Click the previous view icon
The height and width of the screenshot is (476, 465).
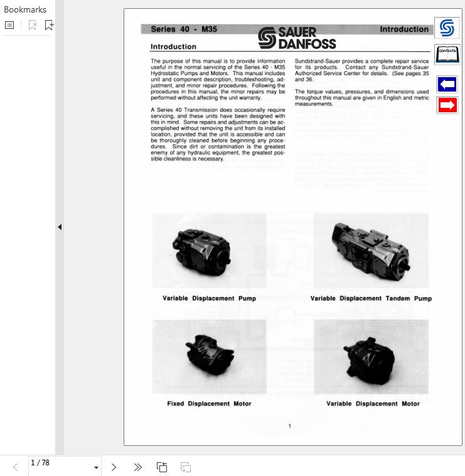click(x=161, y=467)
